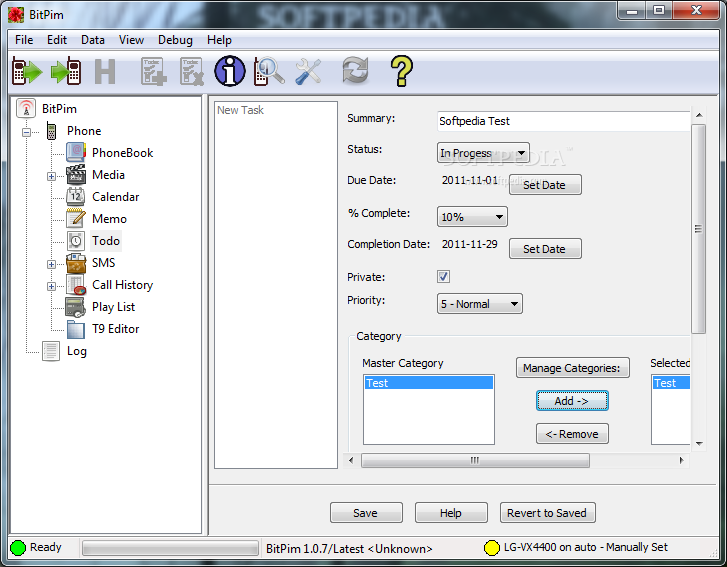Expand the SMS tree node

51,264
